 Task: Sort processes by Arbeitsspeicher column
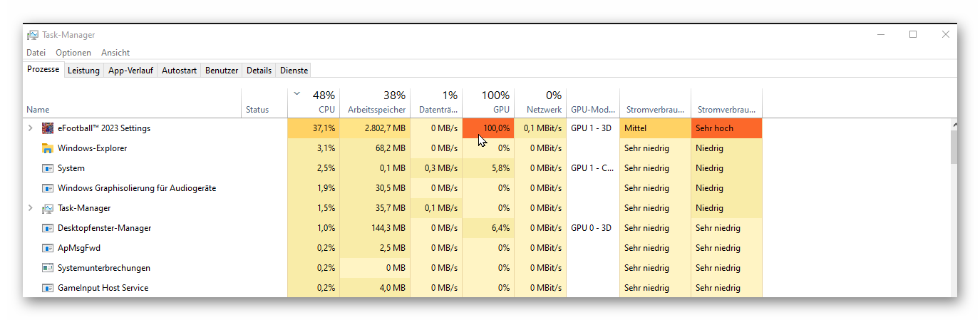[376, 110]
